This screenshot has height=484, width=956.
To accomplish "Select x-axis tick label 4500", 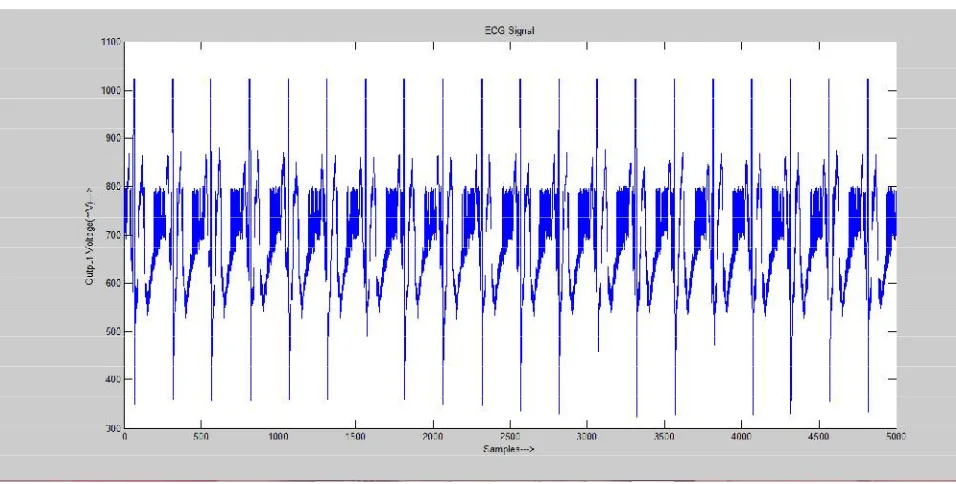I will click(819, 436).
